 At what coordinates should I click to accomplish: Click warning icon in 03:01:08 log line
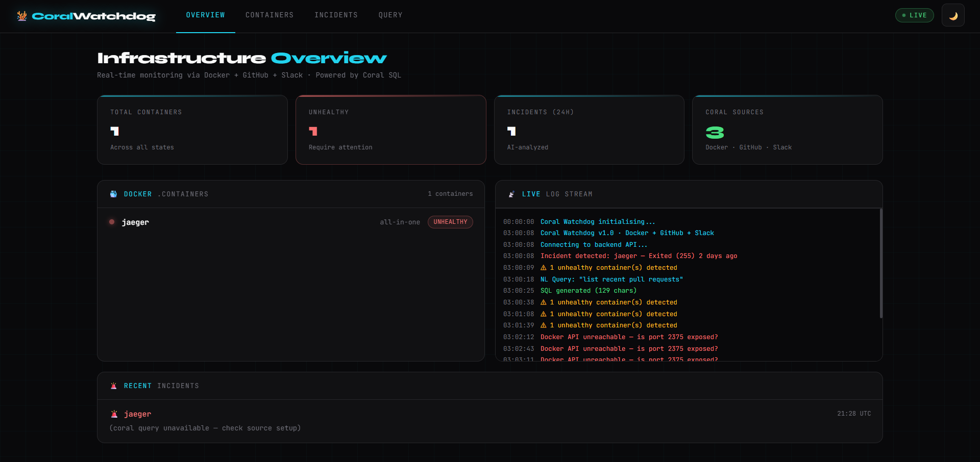(544, 314)
